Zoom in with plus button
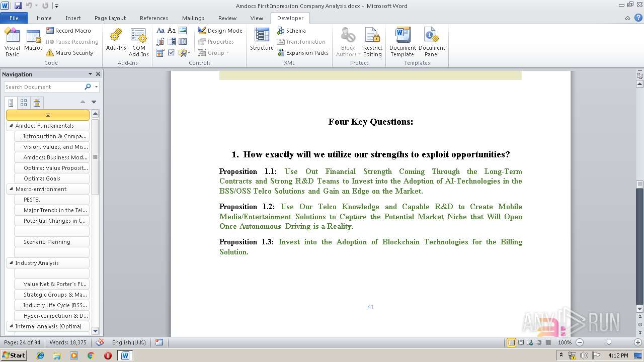Image resolution: width=644 pixels, height=362 pixels. (x=638, y=342)
